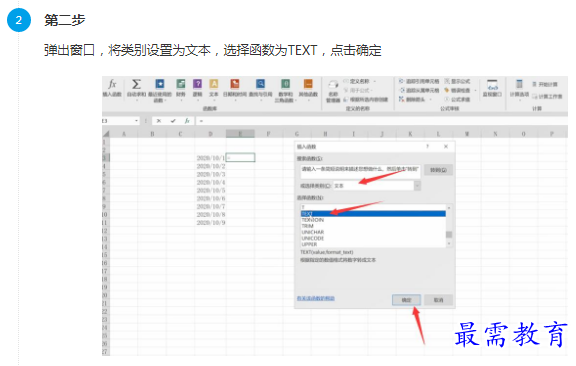Click the fx icon beside the formula bar
This screenshot has height=366, width=576.
[187, 121]
